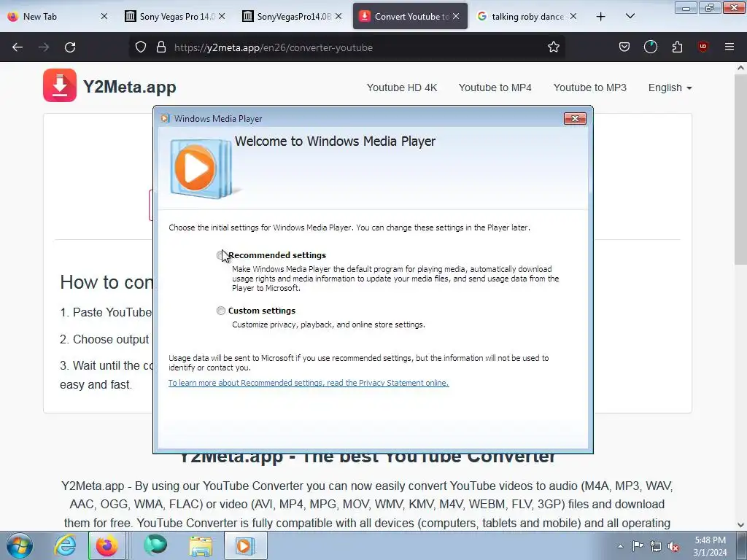
Task: Click the scrollbar up arrow
Action: (740, 68)
